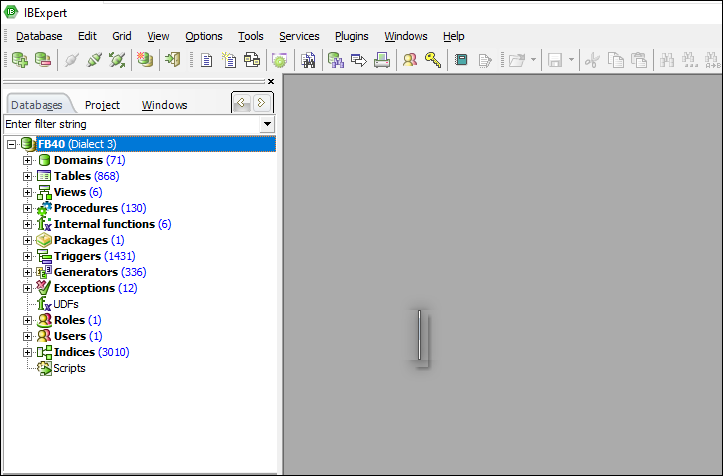Click the Cut scissors icon
Screen dimensions: 723x476
593,60
